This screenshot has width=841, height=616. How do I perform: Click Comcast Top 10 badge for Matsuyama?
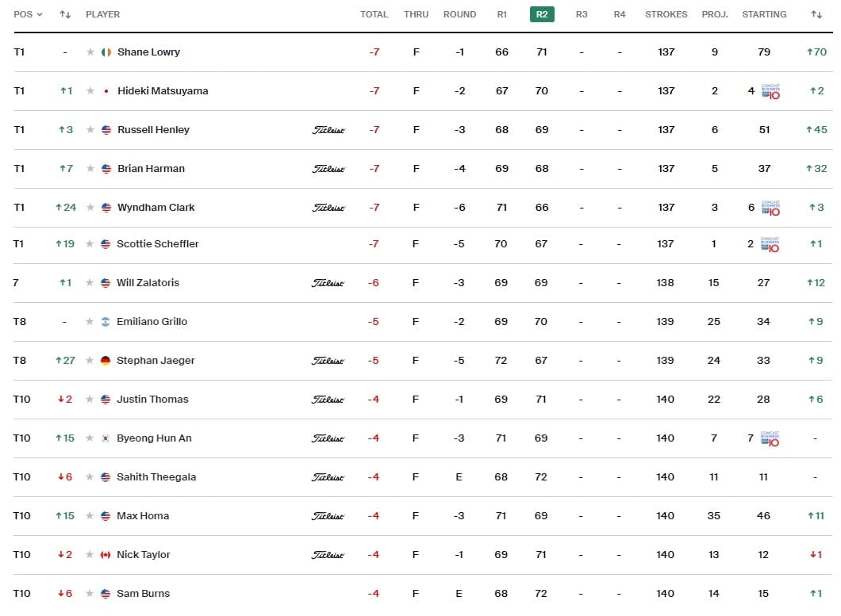click(770, 91)
